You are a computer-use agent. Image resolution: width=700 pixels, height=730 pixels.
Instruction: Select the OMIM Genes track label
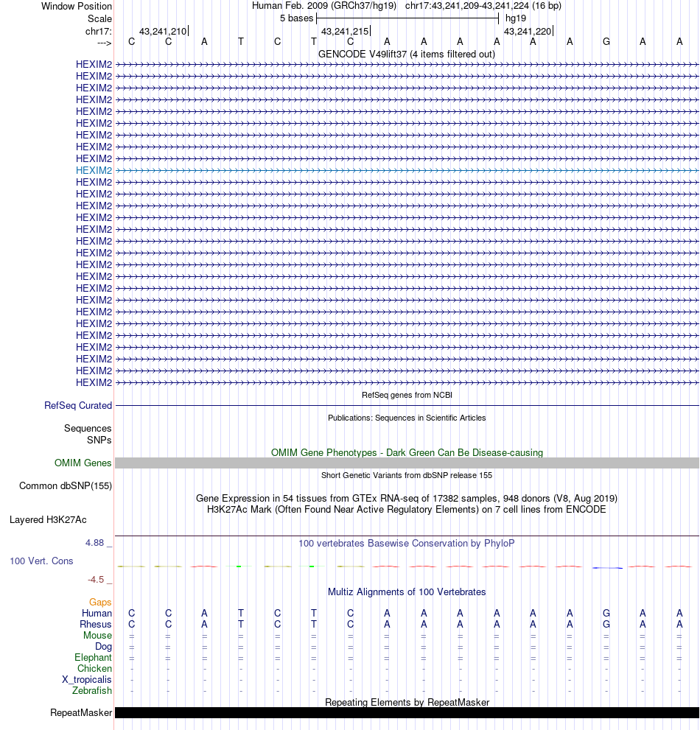pos(83,463)
